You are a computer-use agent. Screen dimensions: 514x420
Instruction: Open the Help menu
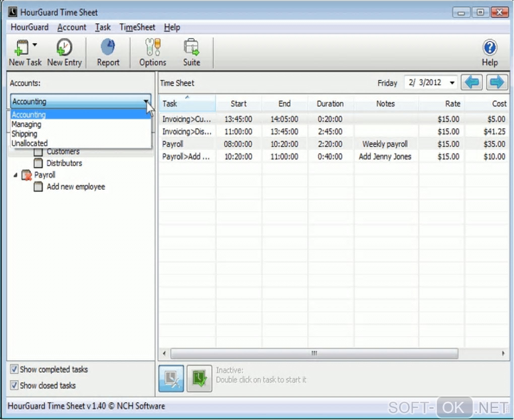172,27
